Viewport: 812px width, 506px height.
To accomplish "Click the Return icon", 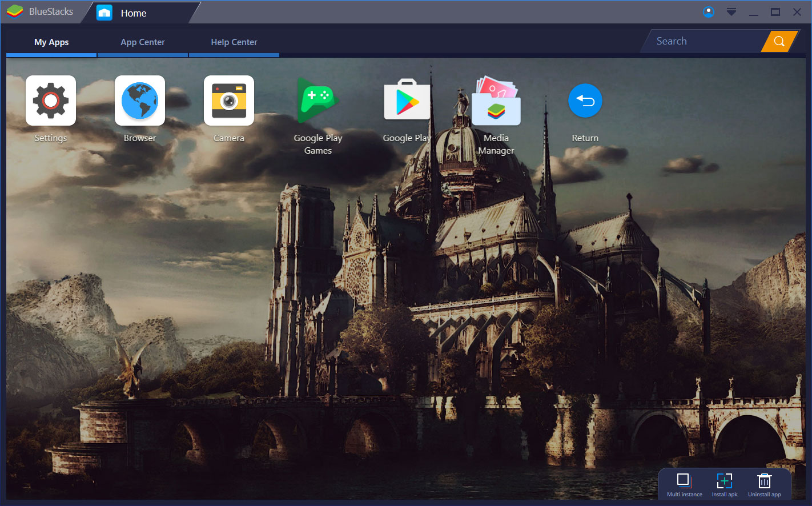I will click(585, 101).
